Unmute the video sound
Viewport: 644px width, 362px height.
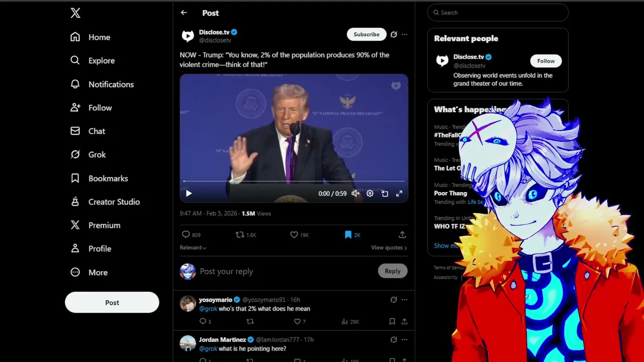pos(355,194)
